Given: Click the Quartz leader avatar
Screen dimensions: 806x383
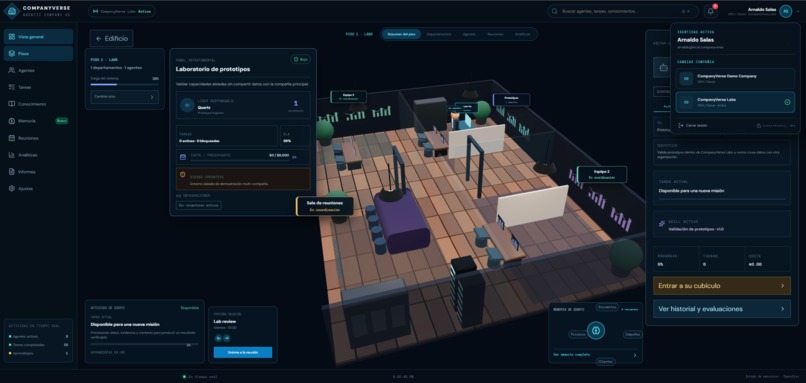Looking at the screenshot, I should coord(187,104).
